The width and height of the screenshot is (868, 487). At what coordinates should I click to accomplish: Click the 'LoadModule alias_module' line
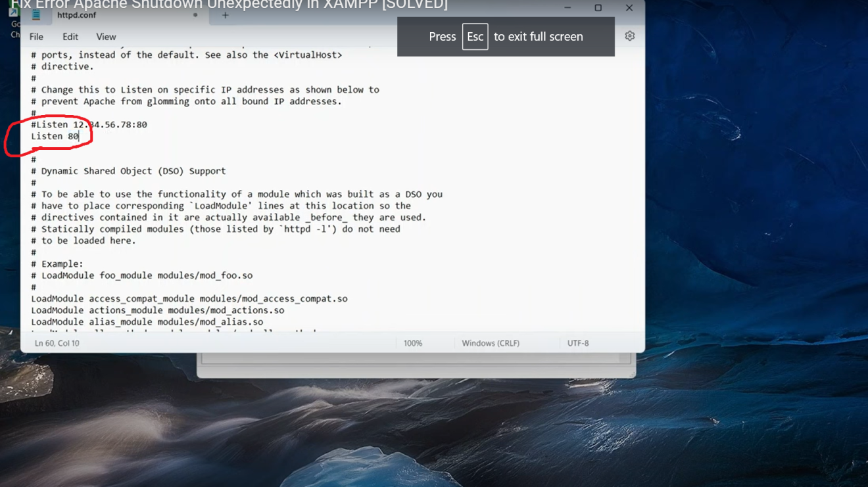point(147,322)
